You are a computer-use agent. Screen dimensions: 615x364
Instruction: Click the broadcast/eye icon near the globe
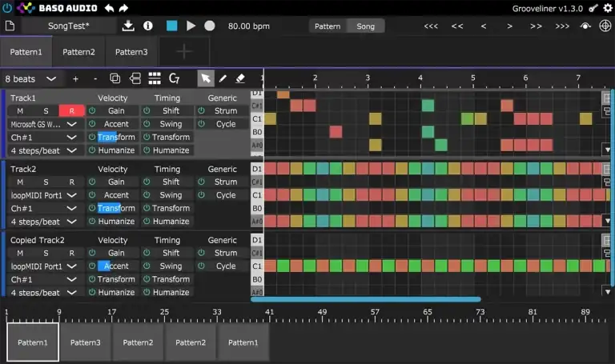(x=585, y=26)
